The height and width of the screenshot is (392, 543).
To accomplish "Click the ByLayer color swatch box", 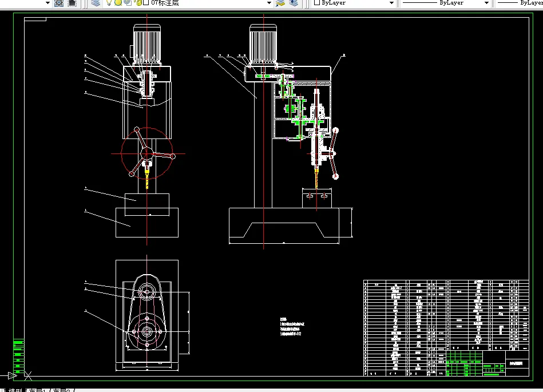I will [x=317, y=2].
